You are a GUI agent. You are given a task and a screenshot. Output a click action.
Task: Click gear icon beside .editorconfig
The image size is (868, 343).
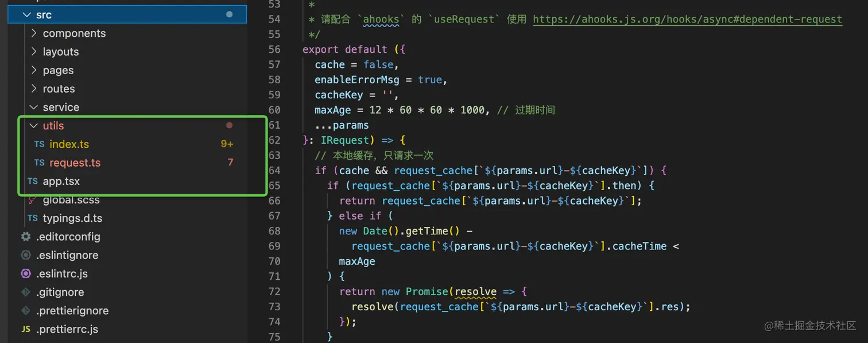[x=25, y=237]
